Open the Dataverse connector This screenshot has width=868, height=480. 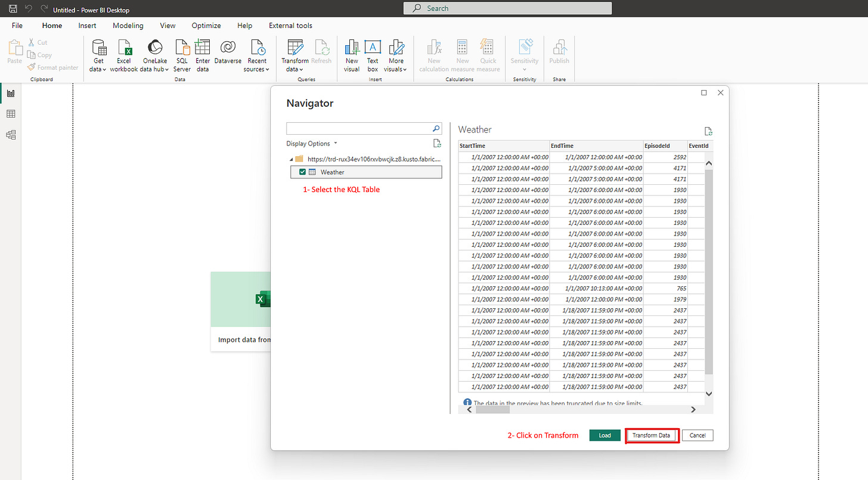click(x=227, y=55)
